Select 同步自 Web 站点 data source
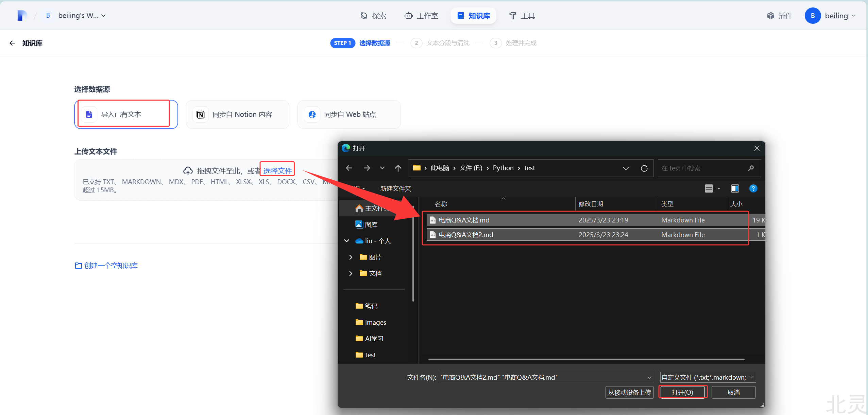 click(349, 114)
